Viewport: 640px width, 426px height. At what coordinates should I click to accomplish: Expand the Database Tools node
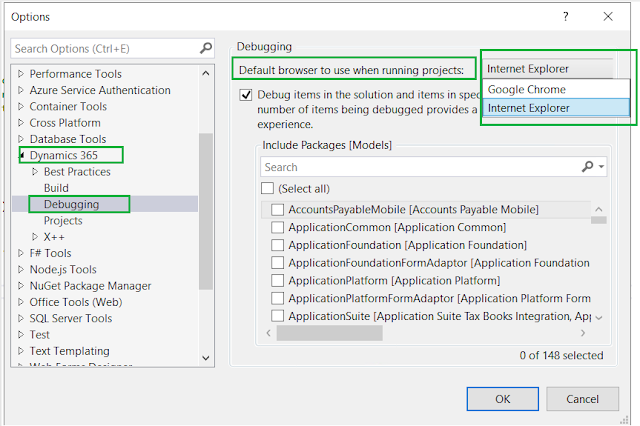pyautogui.click(x=21, y=139)
